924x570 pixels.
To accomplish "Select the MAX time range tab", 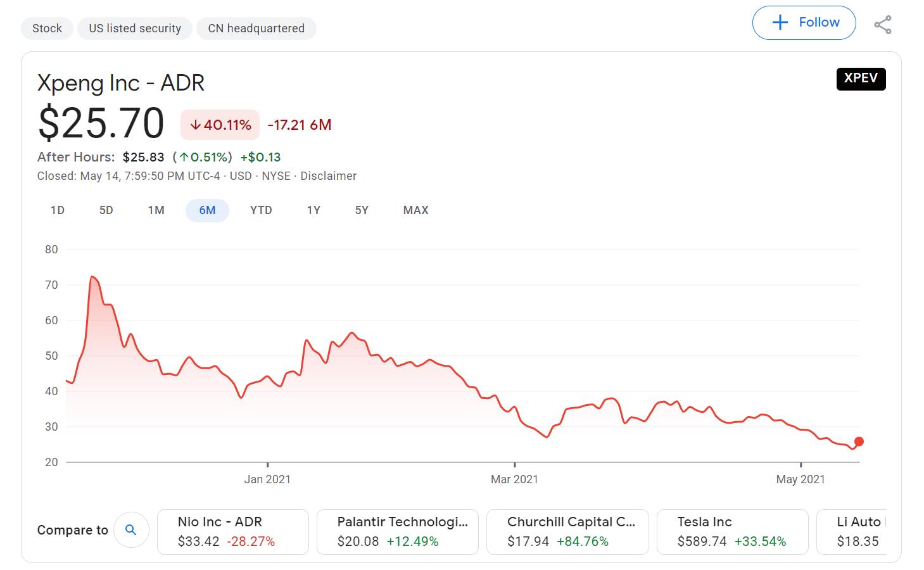I will coord(415,210).
